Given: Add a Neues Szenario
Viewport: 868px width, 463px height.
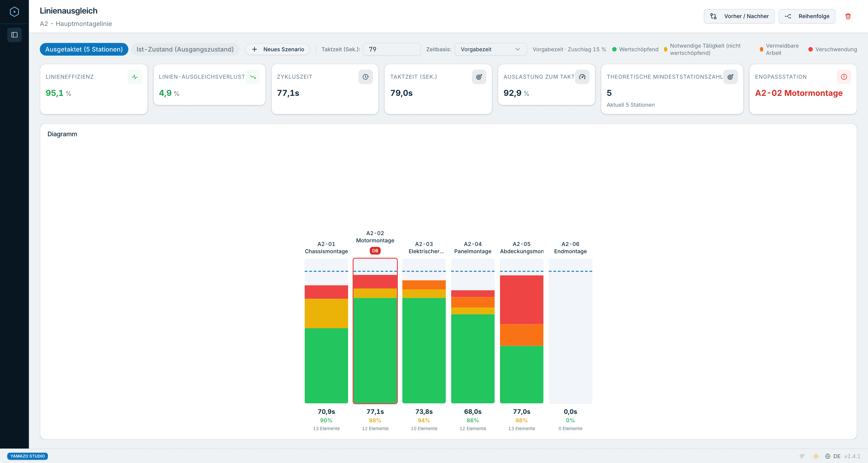Looking at the screenshot, I should pyautogui.click(x=278, y=49).
